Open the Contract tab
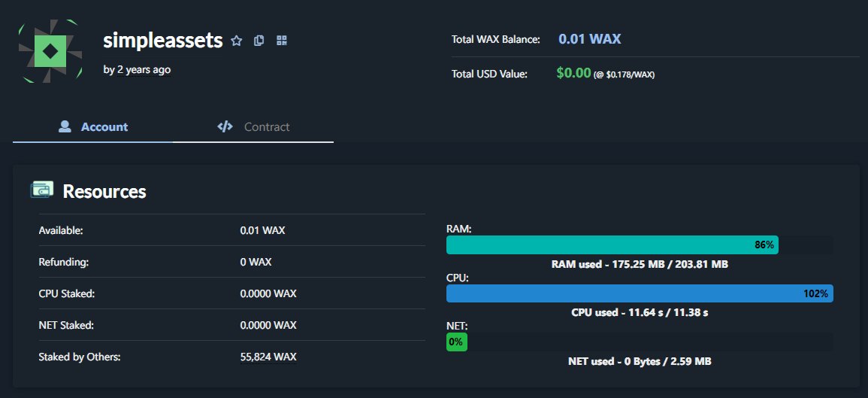868x398 pixels. 253,127
